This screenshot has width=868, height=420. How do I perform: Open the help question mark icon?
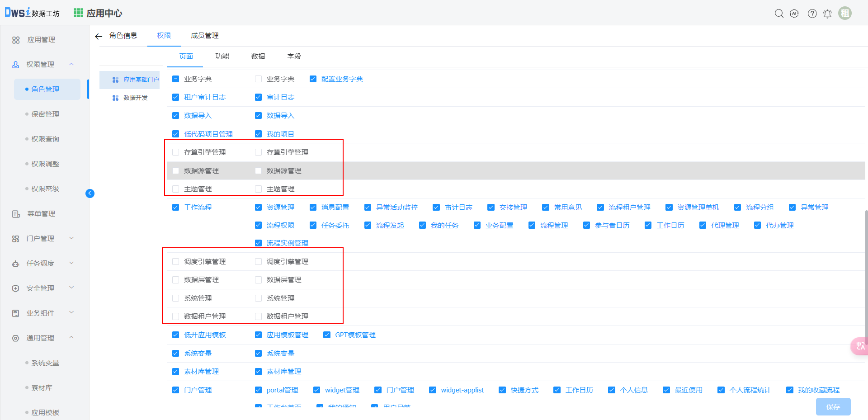click(x=812, y=14)
